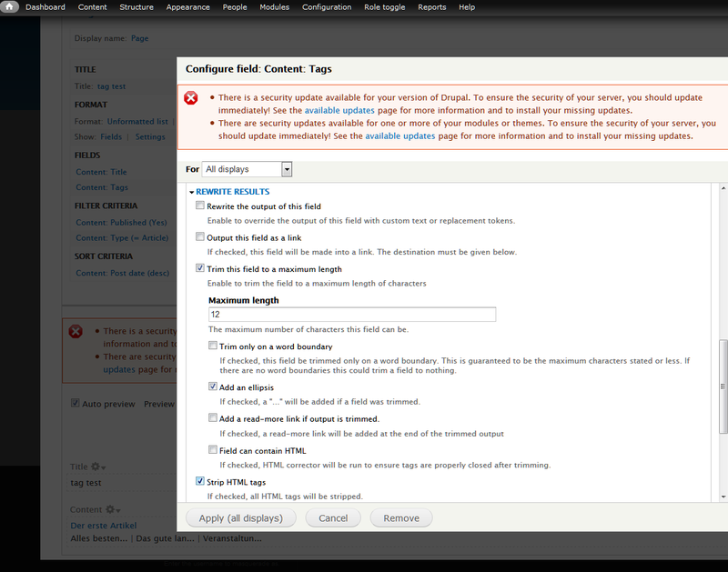Click the red error icon in dialog
This screenshot has width=728, height=572.
tap(191, 98)
